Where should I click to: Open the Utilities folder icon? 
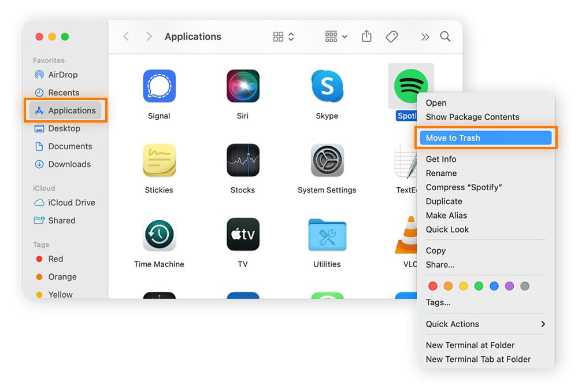(x=327, y=235)
